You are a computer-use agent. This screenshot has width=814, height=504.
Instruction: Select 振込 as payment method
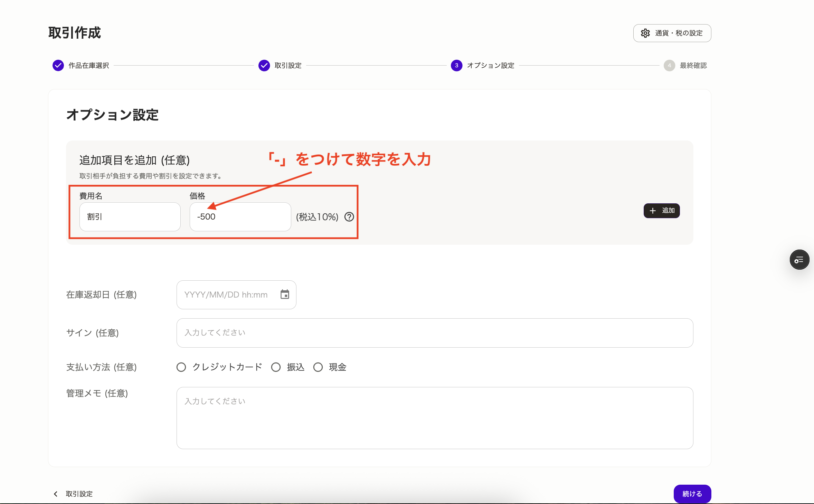tap(276, 367)
